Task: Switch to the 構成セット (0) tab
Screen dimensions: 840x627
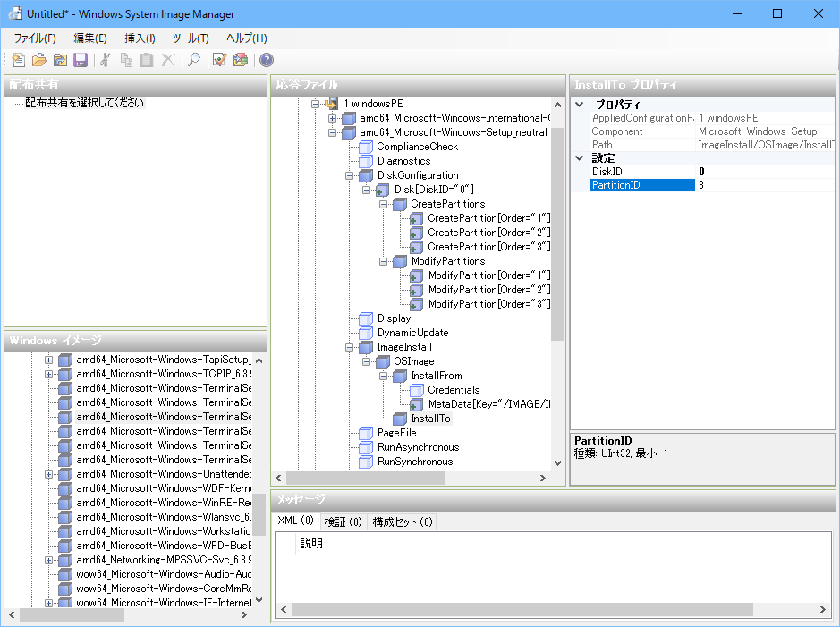Action: (403, 521)
